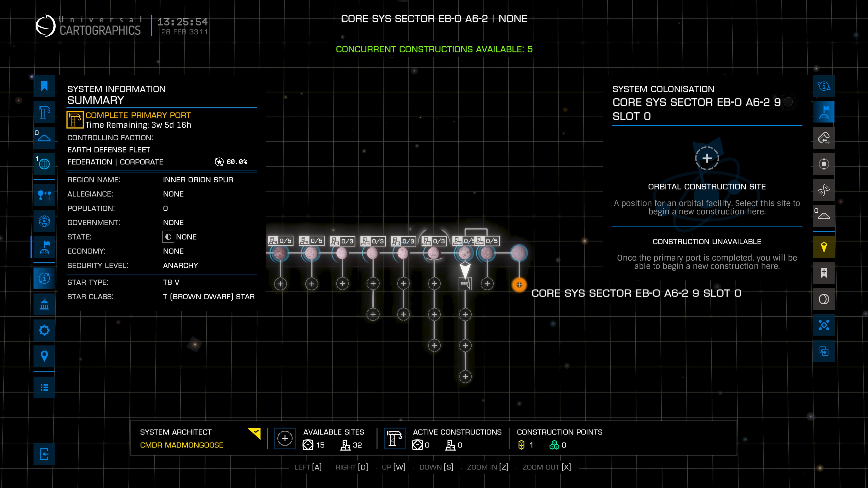
Task: Click the T (BROWN DWARF) STAR class value
Action: (x=209, y=297)
